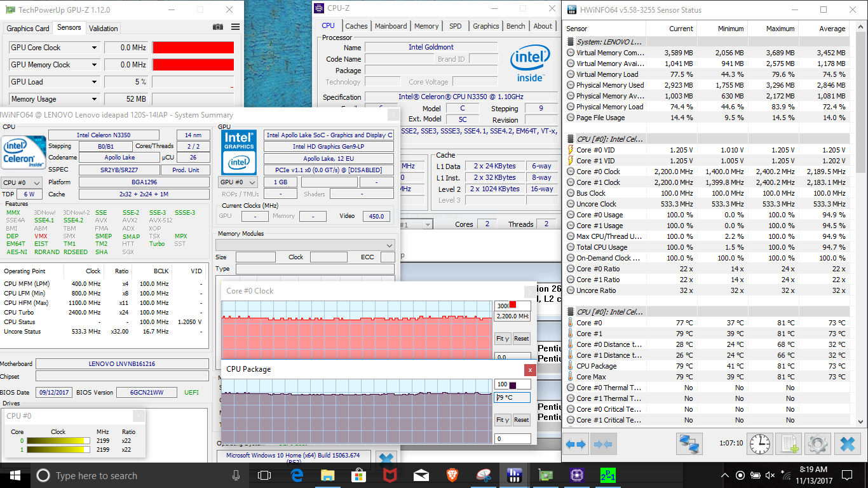Open the GPU Core Clock sensor dropdown
Viewport: 868px width, 488px height.
click(x=94, y=48)
